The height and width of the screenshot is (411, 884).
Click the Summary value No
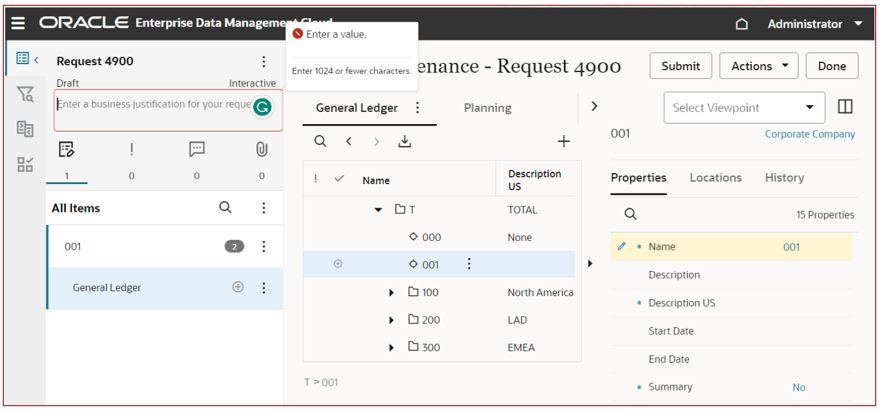pos(799,387)
